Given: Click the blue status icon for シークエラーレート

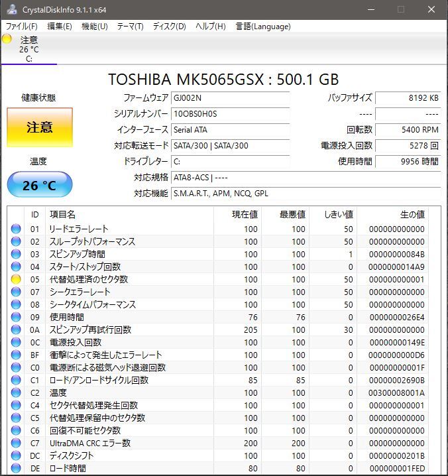Looking at the screenshot, I should [16, 292].
